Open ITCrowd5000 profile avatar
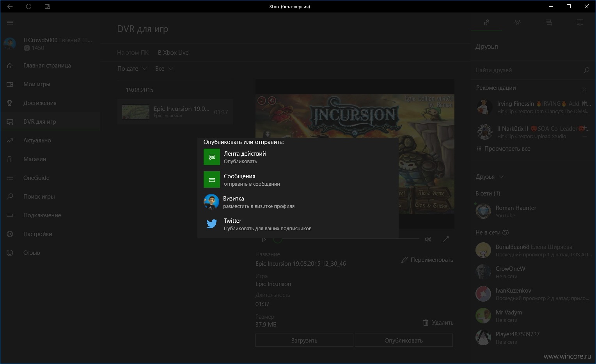 [x=10, y=44]
